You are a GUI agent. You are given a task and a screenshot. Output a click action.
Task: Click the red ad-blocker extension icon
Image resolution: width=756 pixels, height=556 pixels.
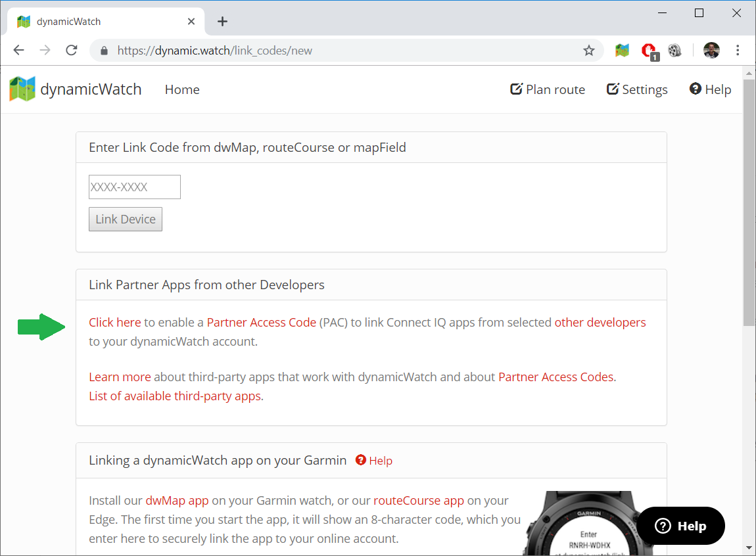pyautogui.click(x=649, y=51)
